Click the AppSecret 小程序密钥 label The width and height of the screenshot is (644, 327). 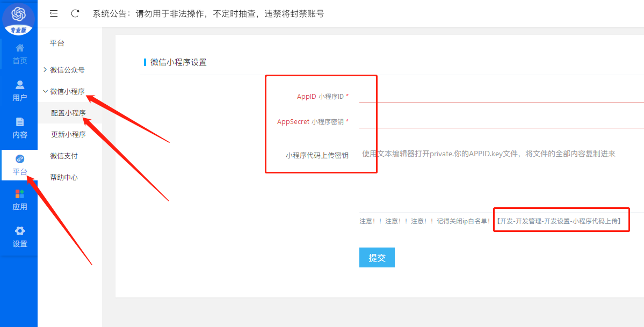pyautogui.click(x=313, y=121)
